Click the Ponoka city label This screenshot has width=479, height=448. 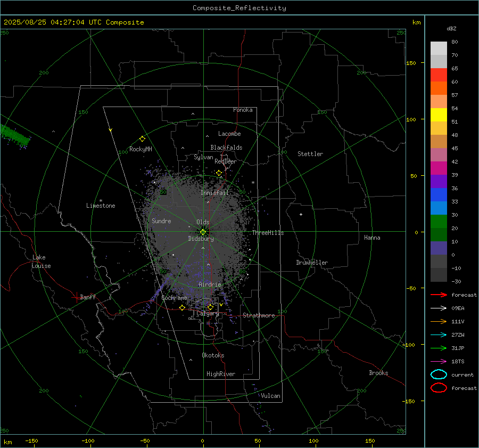[x=243, y=110]
